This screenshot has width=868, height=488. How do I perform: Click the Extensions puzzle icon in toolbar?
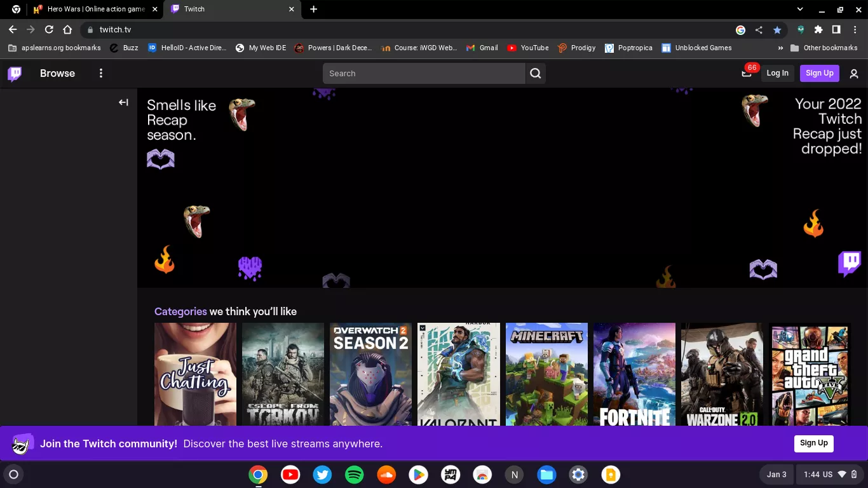818,29
